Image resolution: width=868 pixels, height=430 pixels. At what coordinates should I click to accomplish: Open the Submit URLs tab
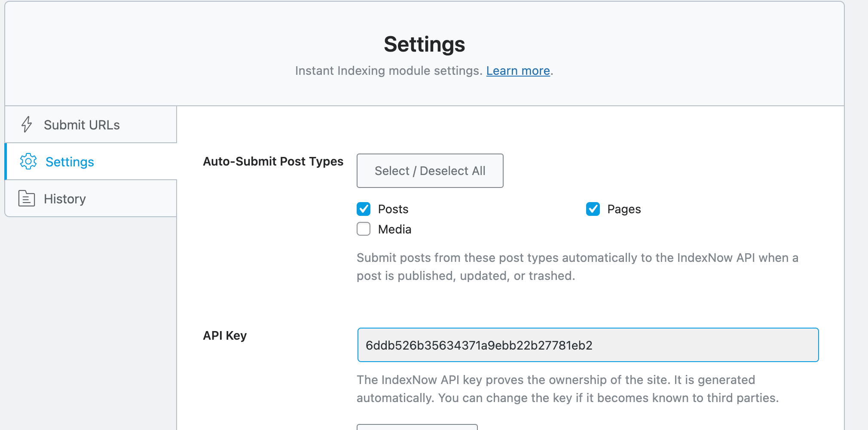pos(91,124)
